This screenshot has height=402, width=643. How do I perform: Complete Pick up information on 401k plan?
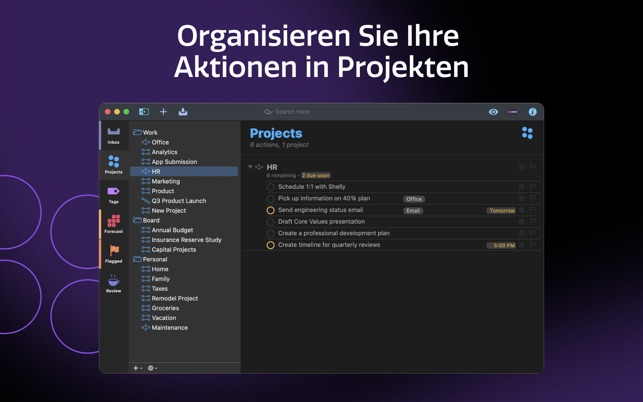click(270, 199)
